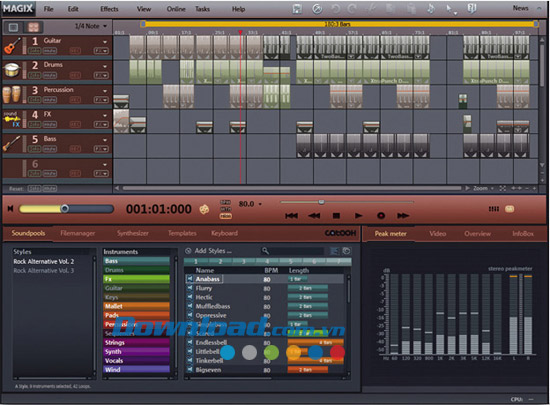The width and height of the screenshot is (550, 405).
Task: Click the sound FX track icon
Action: click(12, 119)
